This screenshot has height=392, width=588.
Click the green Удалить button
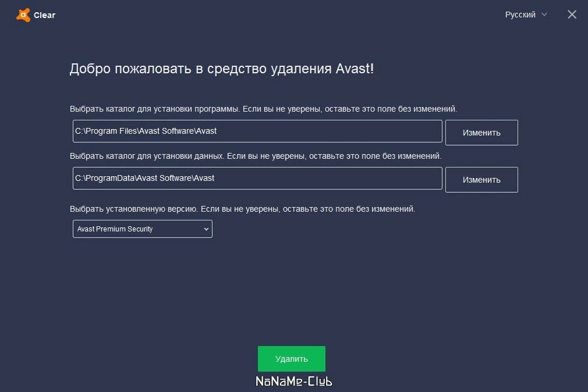[x=291, y=359]
